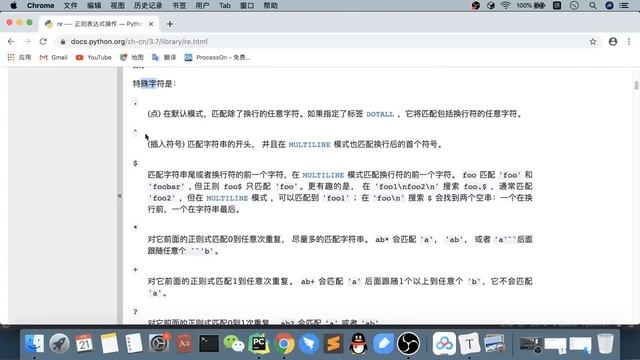Open the 书签 menu
The height and width of the screenshot is (360, 640).
[x=179, y=6]
